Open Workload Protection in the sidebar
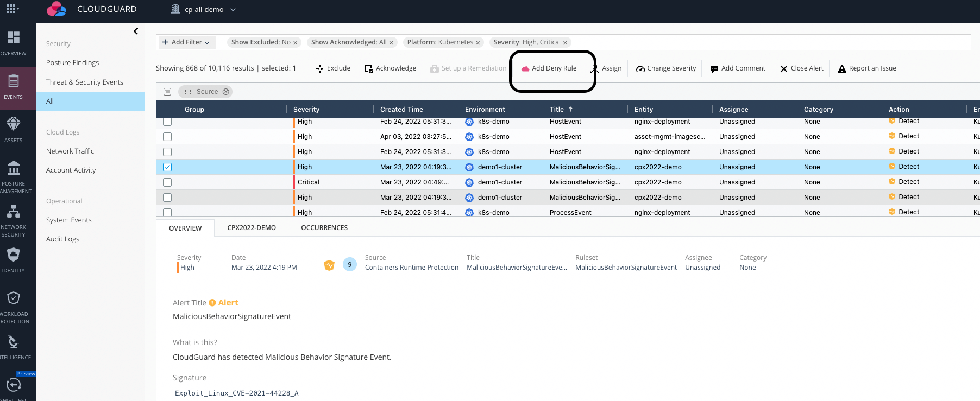Screen dimensions: 980x401 pos(14,308)
